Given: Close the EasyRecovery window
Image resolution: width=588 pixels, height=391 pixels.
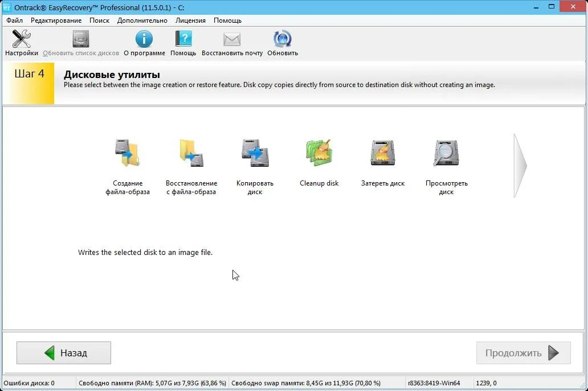Looking at the screenshot, I should 573,7.
